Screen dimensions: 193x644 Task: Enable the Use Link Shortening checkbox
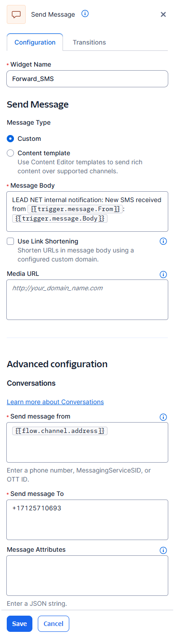point(10,241)
